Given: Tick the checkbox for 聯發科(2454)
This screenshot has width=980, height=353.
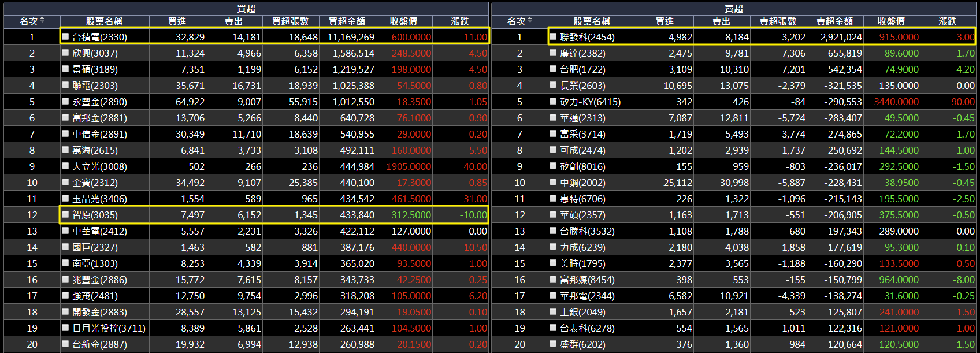Looking at the screenshot, I should [x=553, y=36].
